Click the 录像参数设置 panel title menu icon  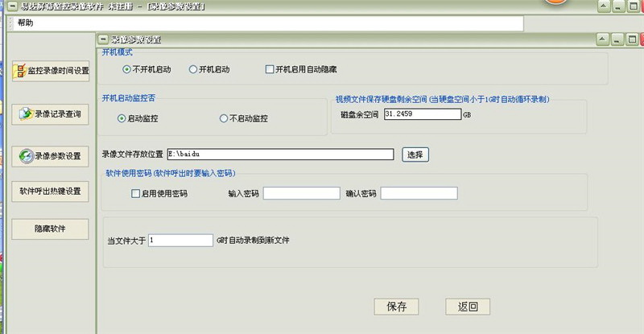click(103, 39)
